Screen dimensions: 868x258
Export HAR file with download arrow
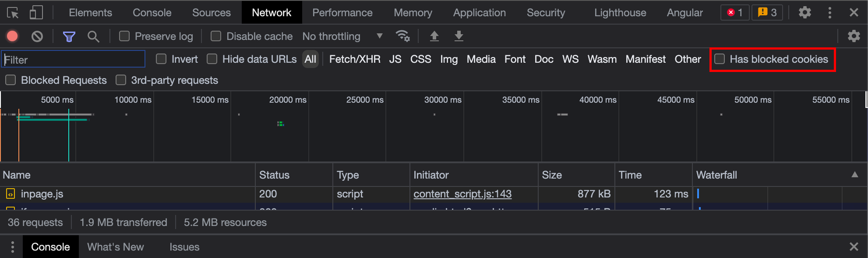click(459, 36)
